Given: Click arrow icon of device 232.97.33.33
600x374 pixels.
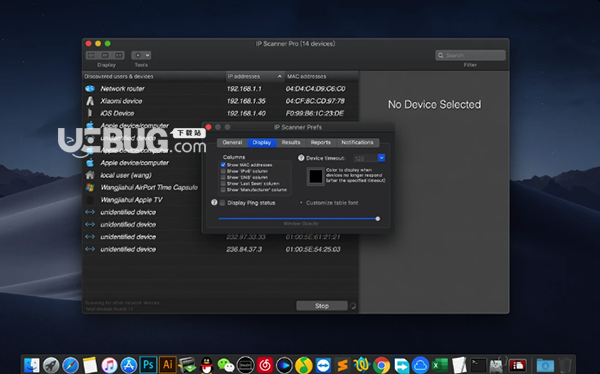Looking at the screenshot, I should click(x=90, y=237).
